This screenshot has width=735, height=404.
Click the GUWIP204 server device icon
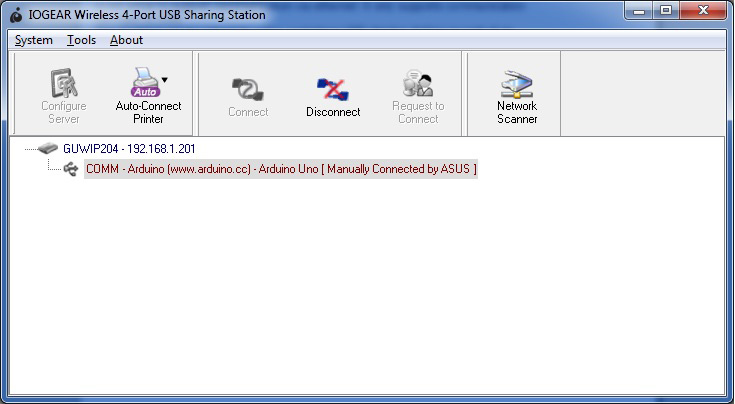click(47, 149)
